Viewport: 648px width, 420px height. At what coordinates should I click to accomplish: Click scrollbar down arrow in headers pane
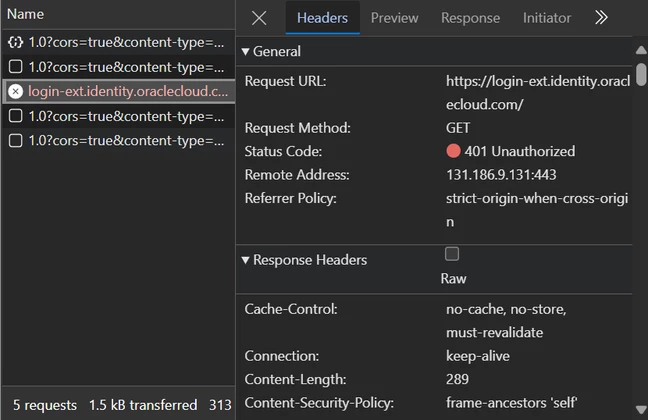pos(641,410)
